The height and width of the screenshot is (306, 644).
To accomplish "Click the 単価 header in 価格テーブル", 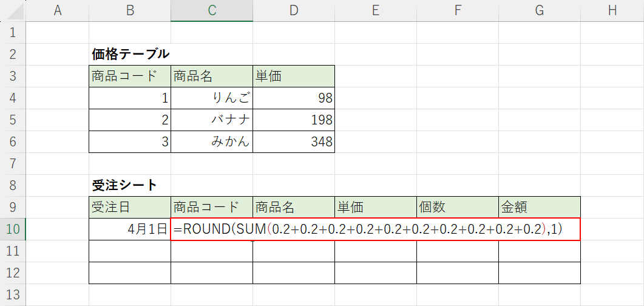I will coord(294,76).
